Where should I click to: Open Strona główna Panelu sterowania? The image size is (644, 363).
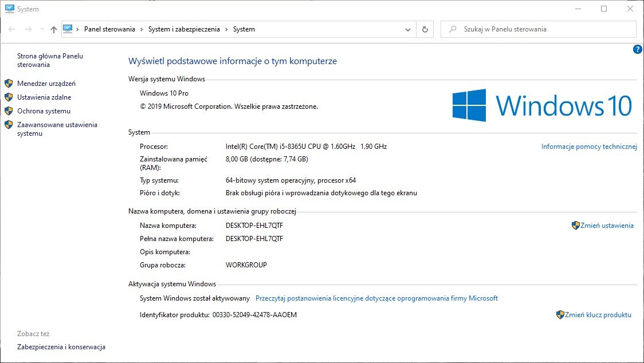(50, 60)
